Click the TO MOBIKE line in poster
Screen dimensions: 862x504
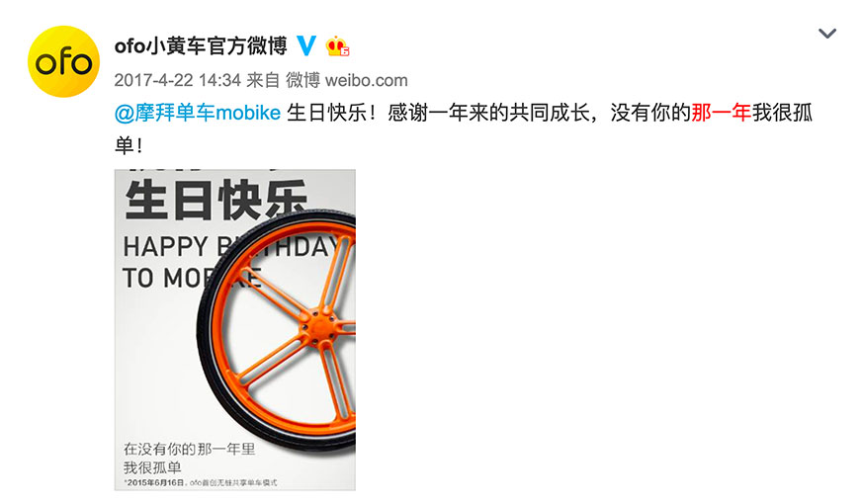(192, 278)
